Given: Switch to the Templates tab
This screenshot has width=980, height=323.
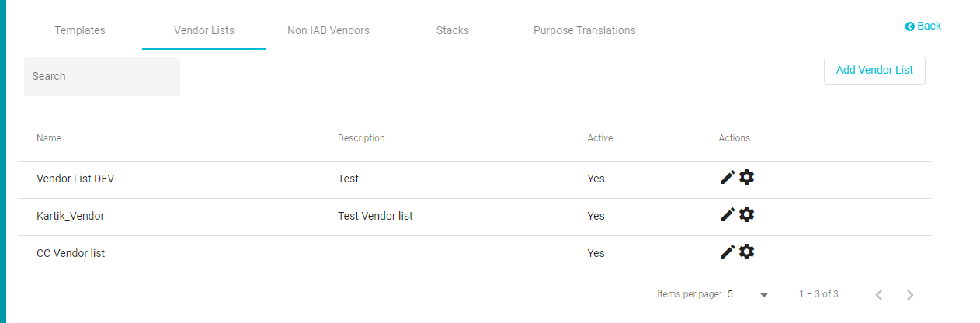Looking at the screenshot, I should tap(80, 31).
